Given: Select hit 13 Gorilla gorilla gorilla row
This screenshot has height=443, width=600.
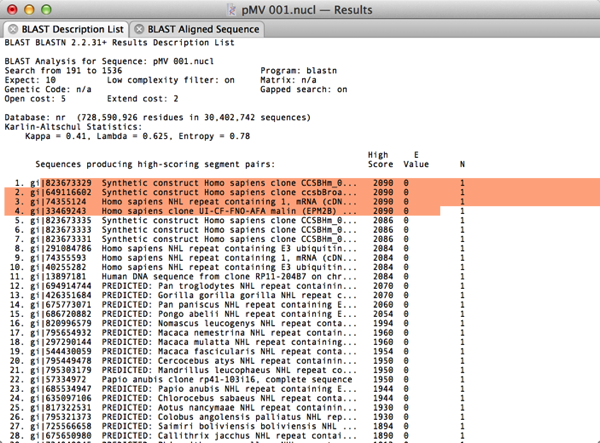Looking at the screenshot, I should pos(200,295).
